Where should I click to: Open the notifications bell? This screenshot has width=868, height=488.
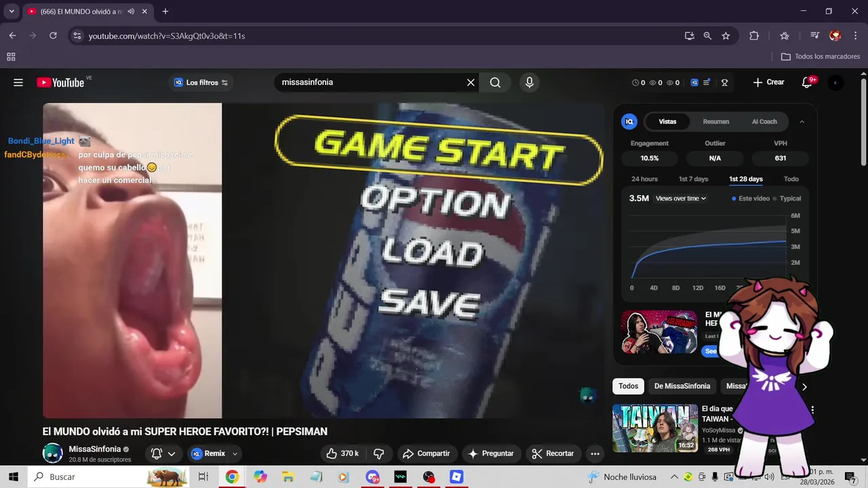point(807,83)
